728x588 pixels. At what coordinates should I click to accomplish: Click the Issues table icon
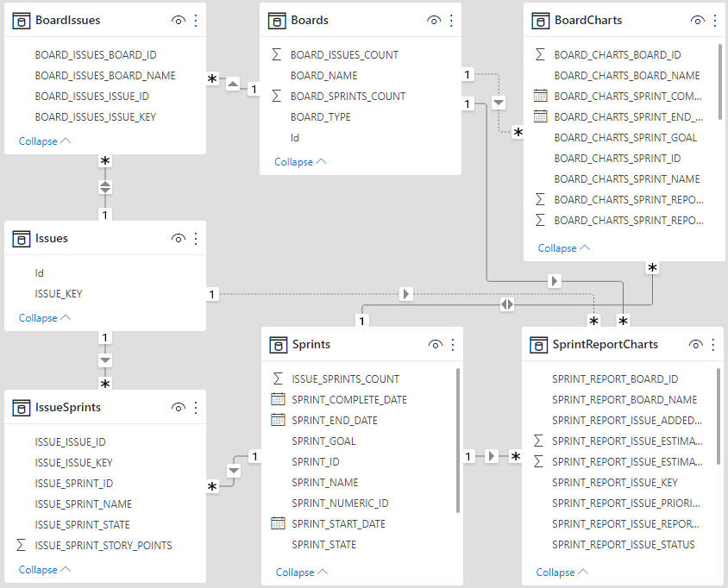coord(21,239)
